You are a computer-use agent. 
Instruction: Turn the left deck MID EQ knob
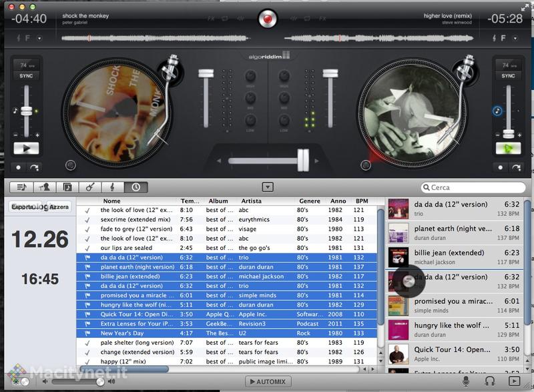point(250,98)
